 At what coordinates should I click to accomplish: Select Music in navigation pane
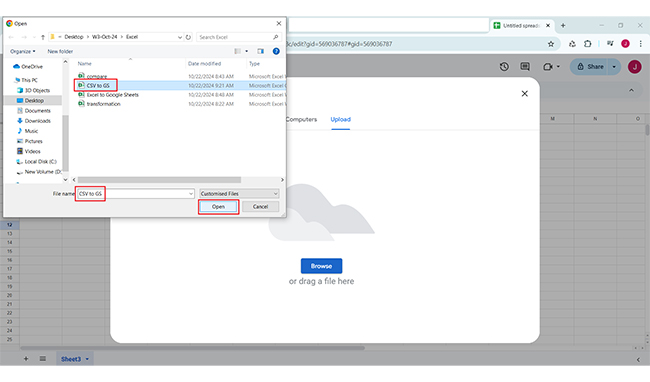click(28, 131)
